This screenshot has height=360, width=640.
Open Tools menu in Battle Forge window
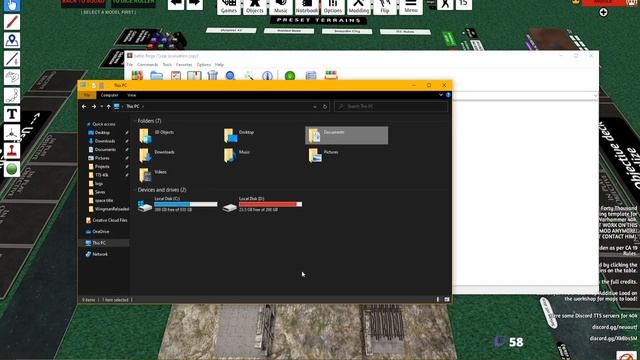(167, 64)
